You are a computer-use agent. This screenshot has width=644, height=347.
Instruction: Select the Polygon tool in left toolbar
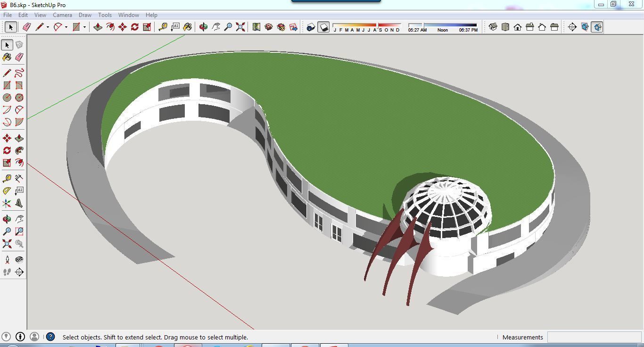[x=19, y=98]
